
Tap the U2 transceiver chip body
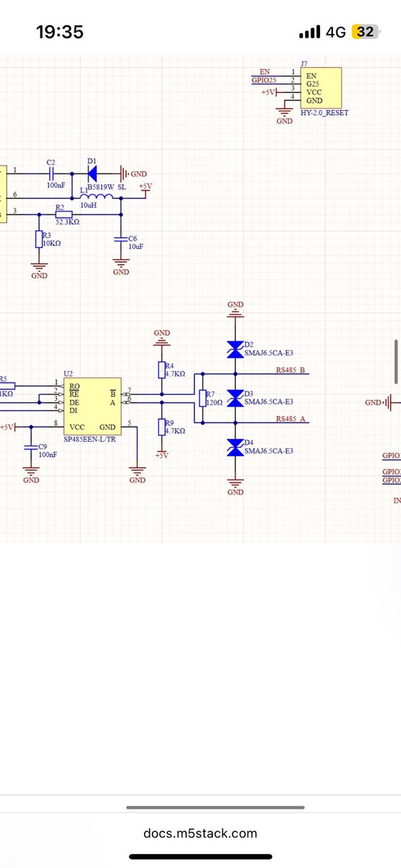click(x=92, y=405)
